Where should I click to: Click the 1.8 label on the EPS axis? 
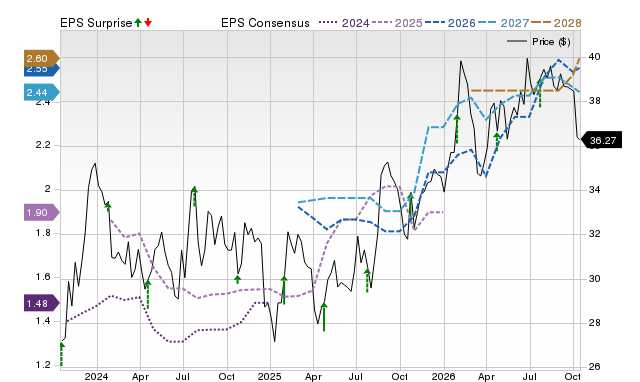(x=43, y=233)
